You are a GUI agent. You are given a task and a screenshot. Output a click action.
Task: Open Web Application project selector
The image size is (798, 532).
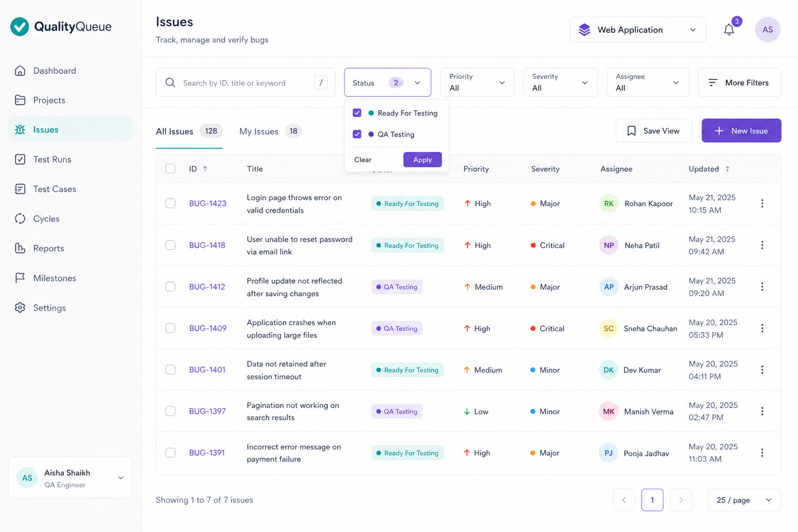click(x=638, y=30)
